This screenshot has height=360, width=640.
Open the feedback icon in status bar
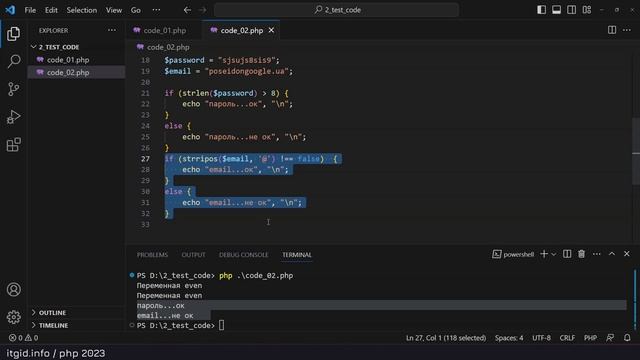tap(610, 338)
